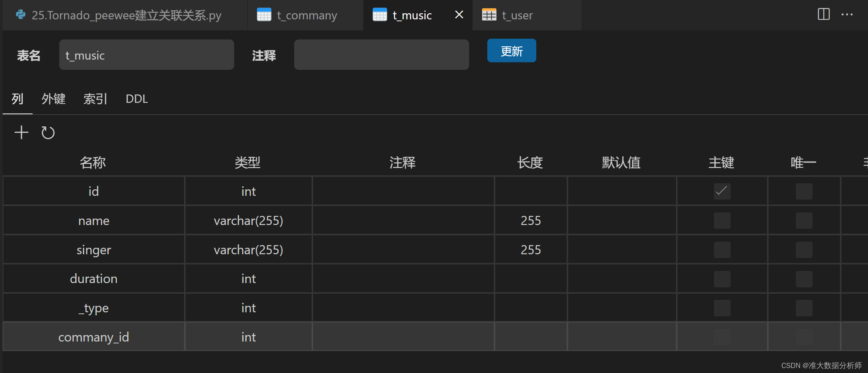This screenshot has height=373, width=868.
Task: Click the int type cell of id row
Action: pos(249,191)
